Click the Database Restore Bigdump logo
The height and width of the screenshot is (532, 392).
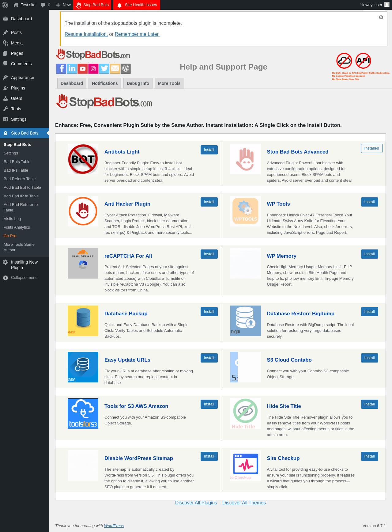click(x=246, y=321)
